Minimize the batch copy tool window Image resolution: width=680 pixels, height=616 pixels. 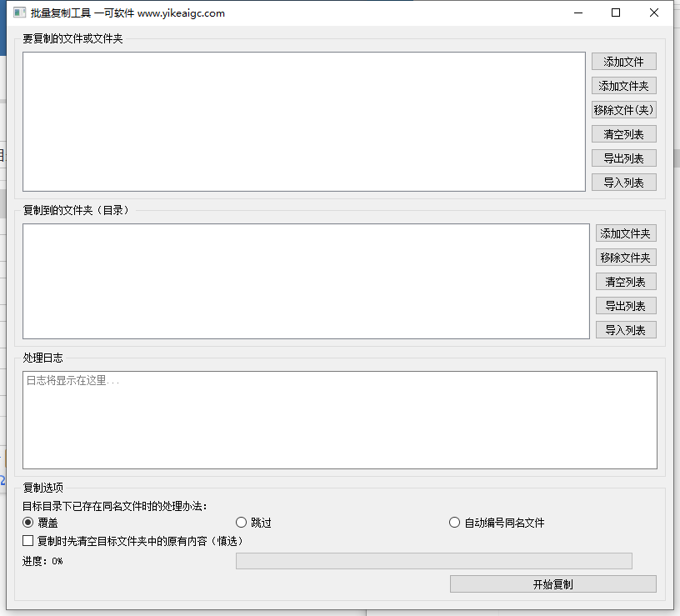tap(578, 13)
